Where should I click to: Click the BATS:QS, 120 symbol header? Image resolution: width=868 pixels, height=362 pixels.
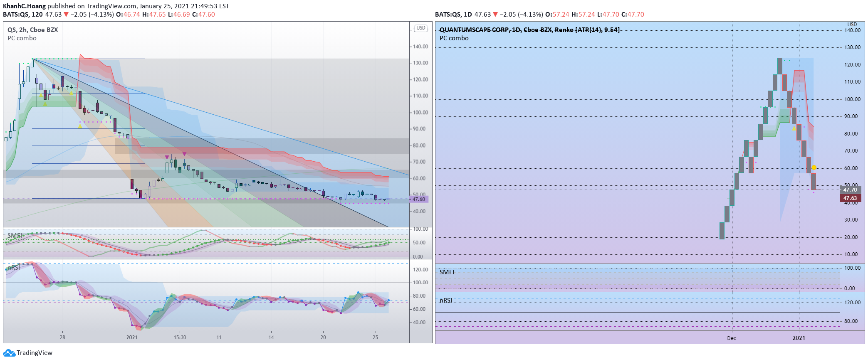tap(23, 15)
